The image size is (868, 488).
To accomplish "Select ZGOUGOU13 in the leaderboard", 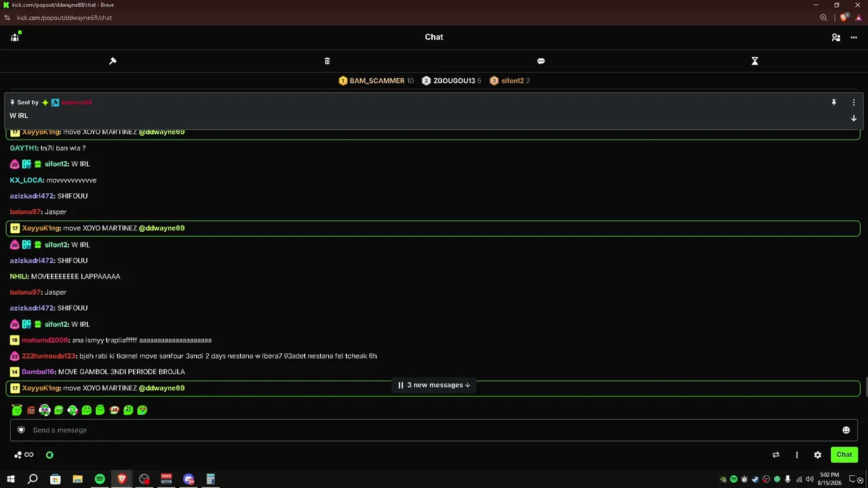I will coord(454,81).
